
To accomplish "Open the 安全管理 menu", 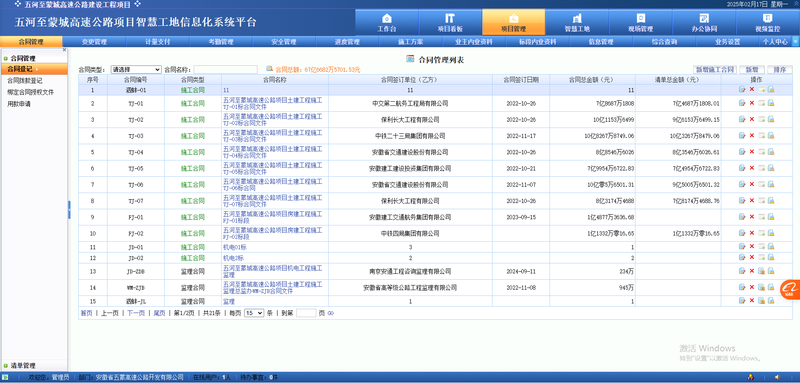I will [284, 42].
